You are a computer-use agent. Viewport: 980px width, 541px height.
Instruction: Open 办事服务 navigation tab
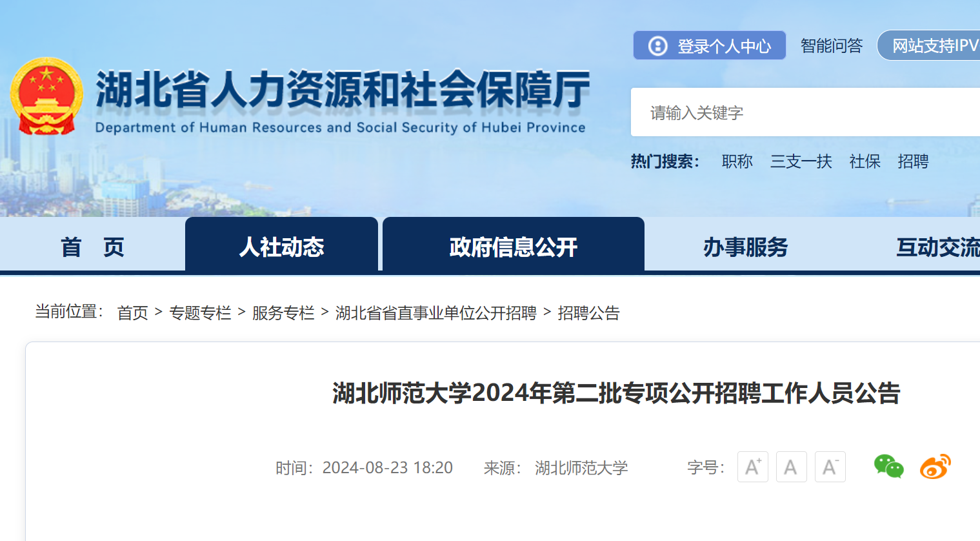[x=746, y=247]
